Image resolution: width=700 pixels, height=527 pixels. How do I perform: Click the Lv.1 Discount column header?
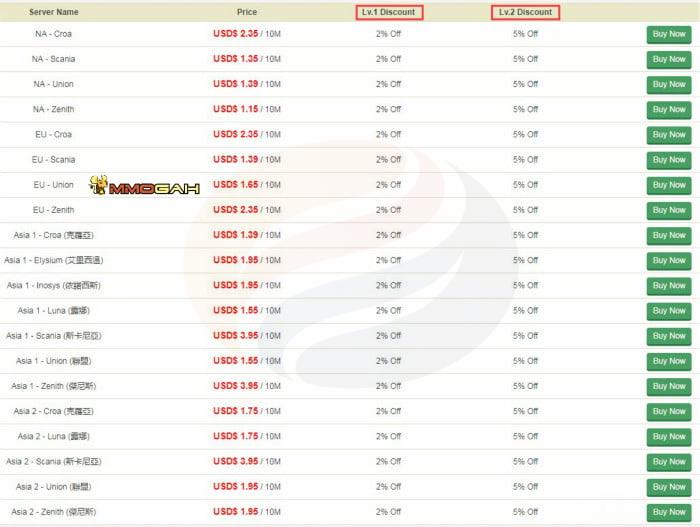click(389, 12)
